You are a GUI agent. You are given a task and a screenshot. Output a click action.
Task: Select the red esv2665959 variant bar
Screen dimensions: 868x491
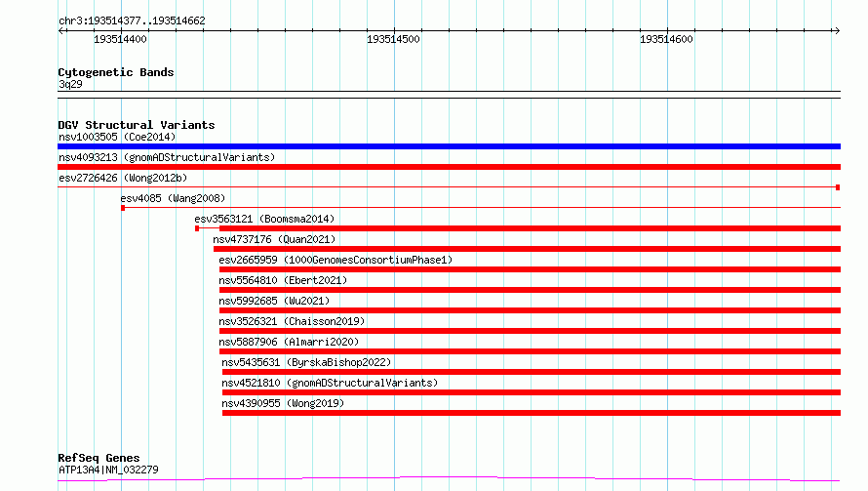click(530, 269)
